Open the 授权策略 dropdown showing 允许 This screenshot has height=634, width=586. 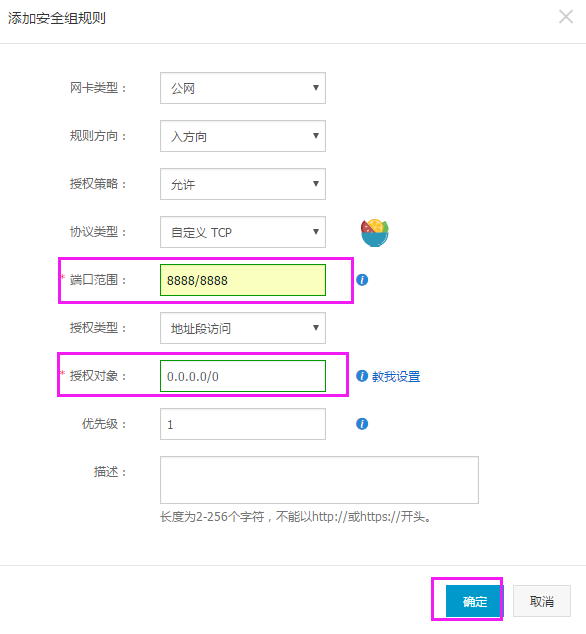pos(243,184)
